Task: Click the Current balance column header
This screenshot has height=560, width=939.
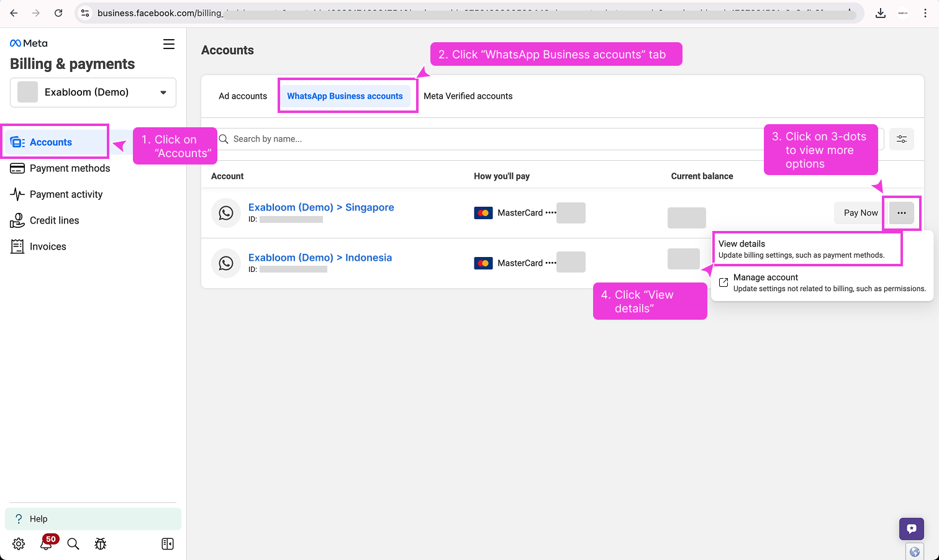Action: [x=702, y=176]
